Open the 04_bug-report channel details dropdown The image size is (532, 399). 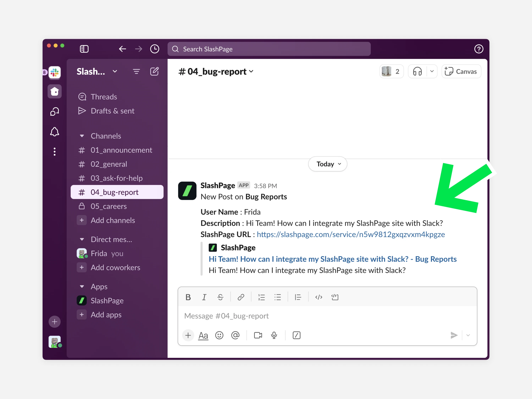[x=216, y=71]
